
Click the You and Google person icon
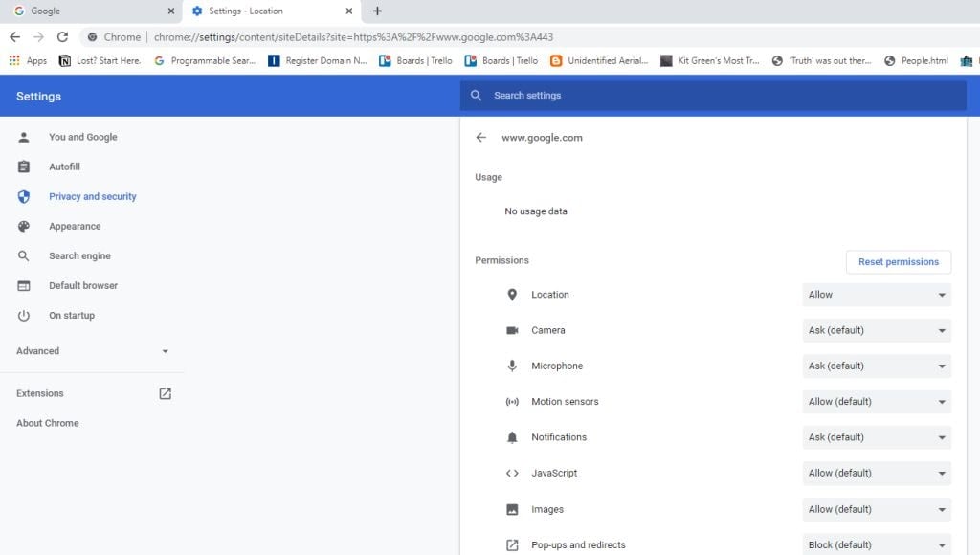coord(24,137)
